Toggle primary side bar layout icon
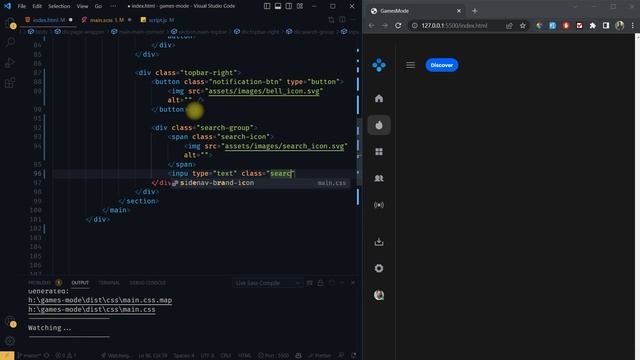The width and height of the screenshot is (640, 360). pos(267,6)
